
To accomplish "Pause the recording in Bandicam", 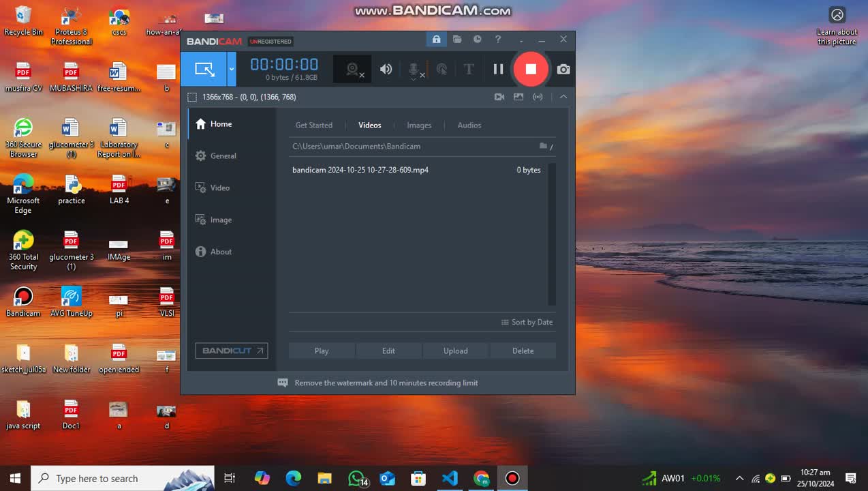I will click(498, 69).
